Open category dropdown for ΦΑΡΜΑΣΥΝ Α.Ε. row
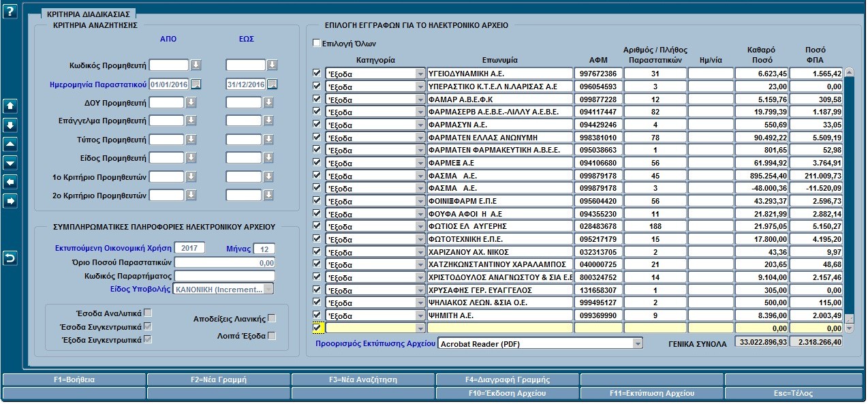Viewport: 868px width, 404px height. [x=420, y=125]
